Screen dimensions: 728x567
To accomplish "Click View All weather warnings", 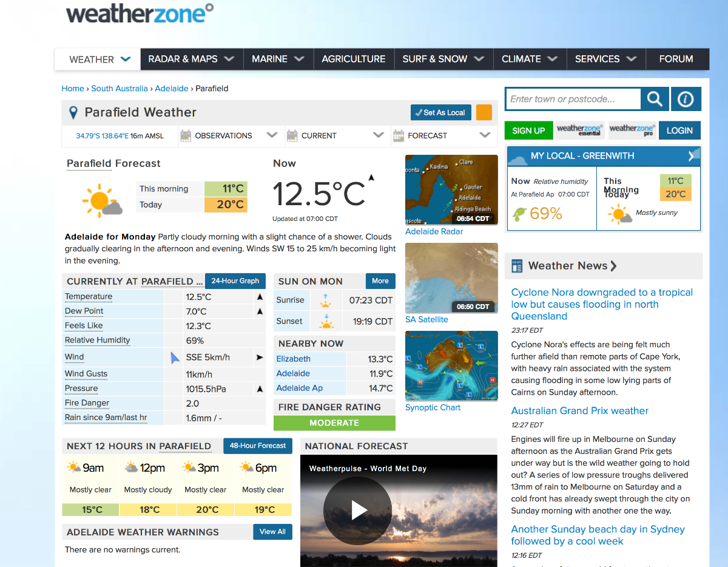I will [x=272, y=532].
